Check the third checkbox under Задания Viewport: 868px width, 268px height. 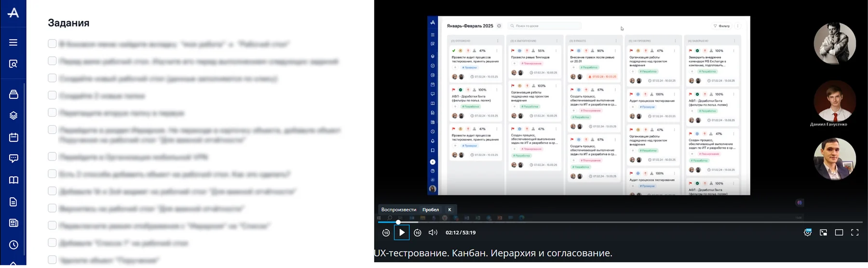[52, 78]
